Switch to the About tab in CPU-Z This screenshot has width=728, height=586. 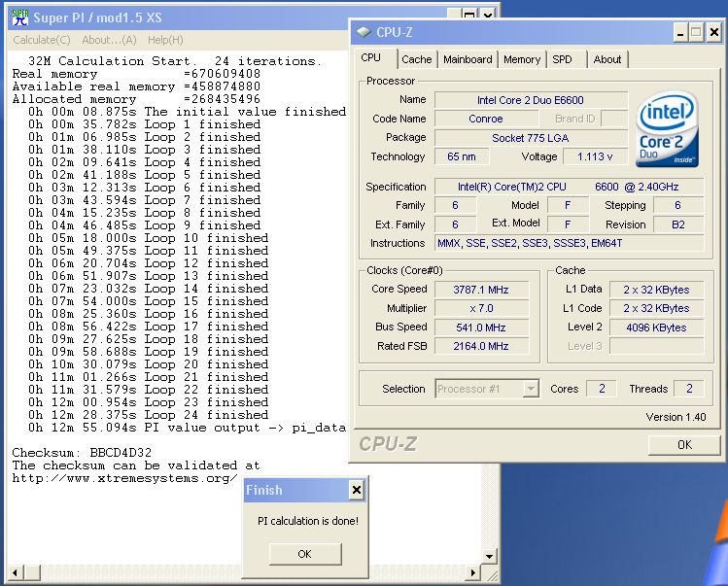(607, 59)
